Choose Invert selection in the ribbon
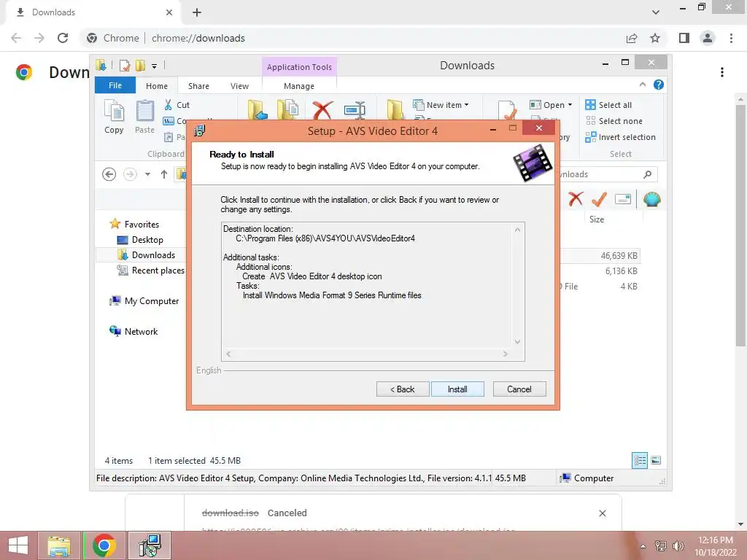The image size is (747, 560). (x=620, y=137)
